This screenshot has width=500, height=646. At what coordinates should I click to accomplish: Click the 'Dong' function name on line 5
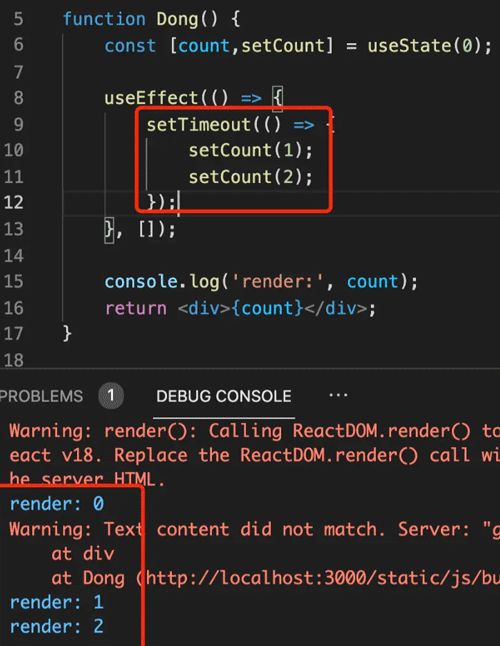(177, 19)
